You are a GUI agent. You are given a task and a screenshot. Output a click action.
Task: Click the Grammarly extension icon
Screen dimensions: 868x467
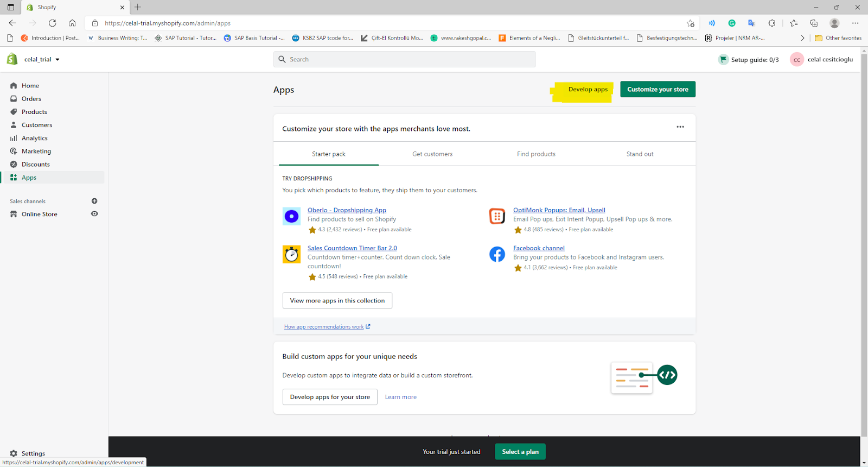click(732, 23)
